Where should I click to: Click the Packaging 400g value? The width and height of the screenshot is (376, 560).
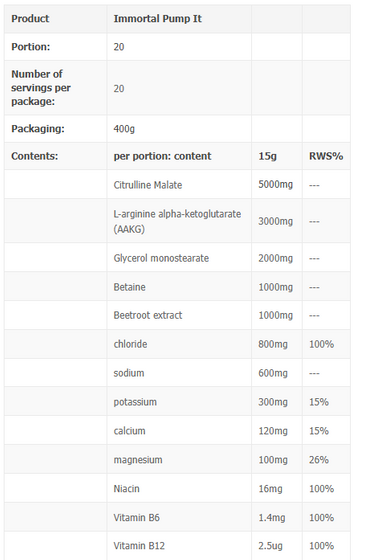(x=124, y=129)
